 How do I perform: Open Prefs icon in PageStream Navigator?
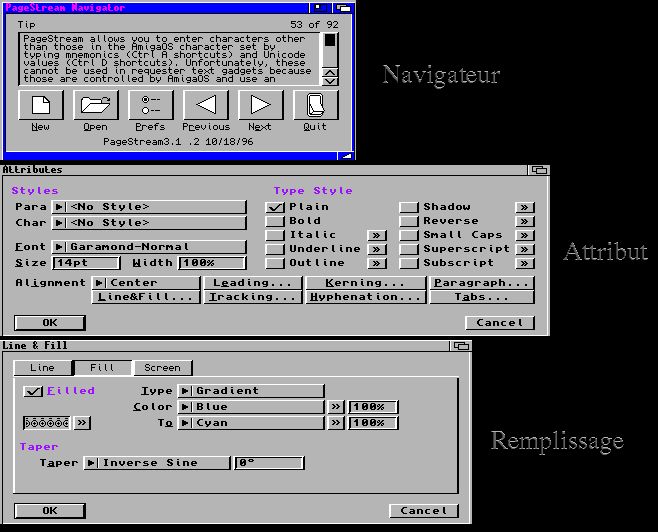tap(151, 105)
